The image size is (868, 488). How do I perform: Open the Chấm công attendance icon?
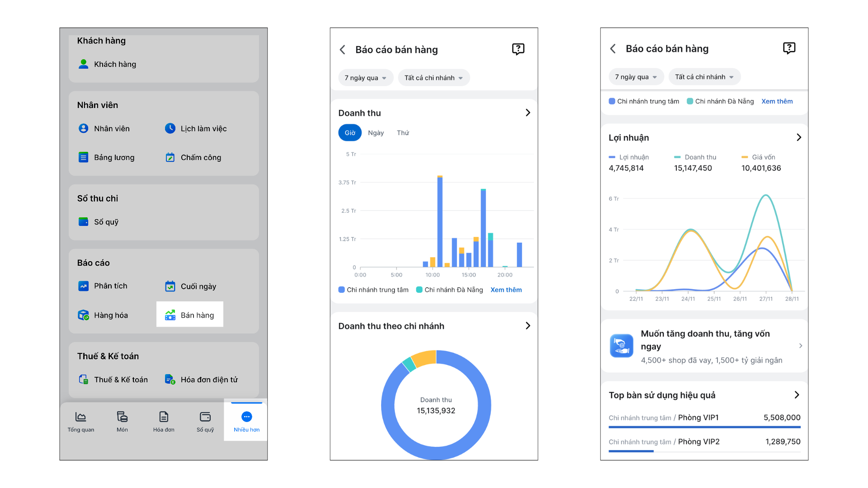(x=170, y=157)
